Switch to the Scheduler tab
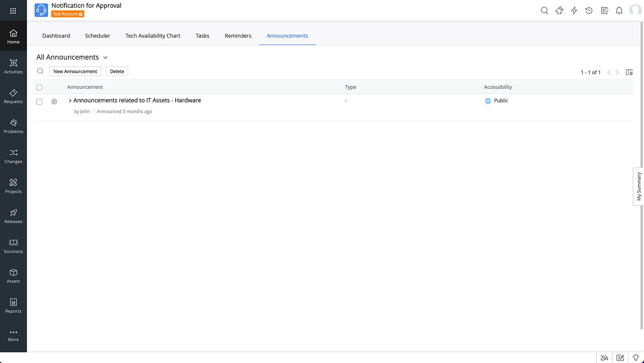 click(97, 36)
